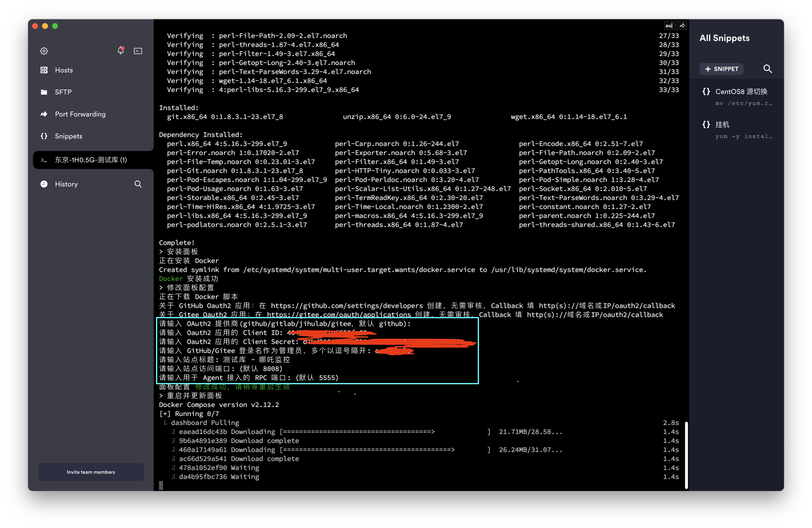This screenshot has height=528, width=812.
Task: Click the All Snippets heading
Action: 724,38
